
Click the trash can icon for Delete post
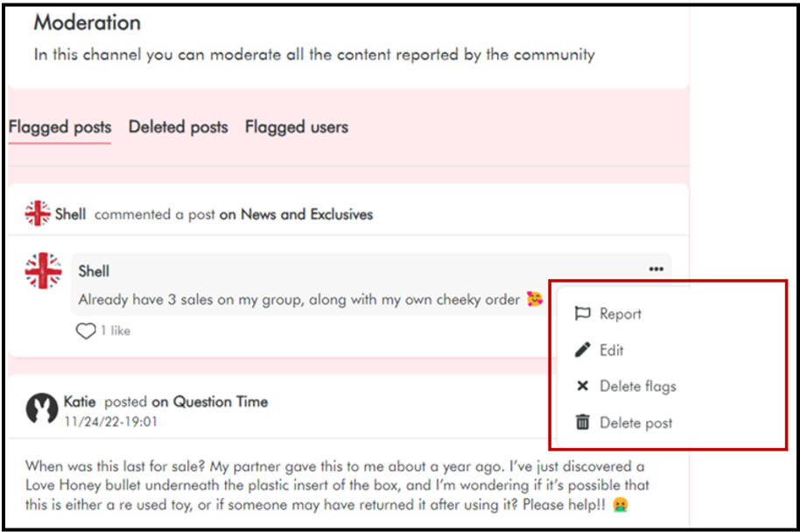click(x=582, y=423)
